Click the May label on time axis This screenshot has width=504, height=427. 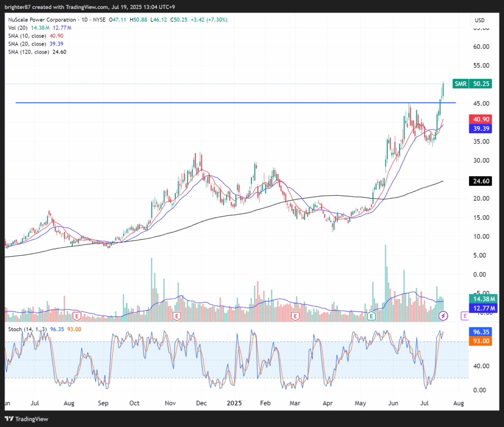coord(360,403)
